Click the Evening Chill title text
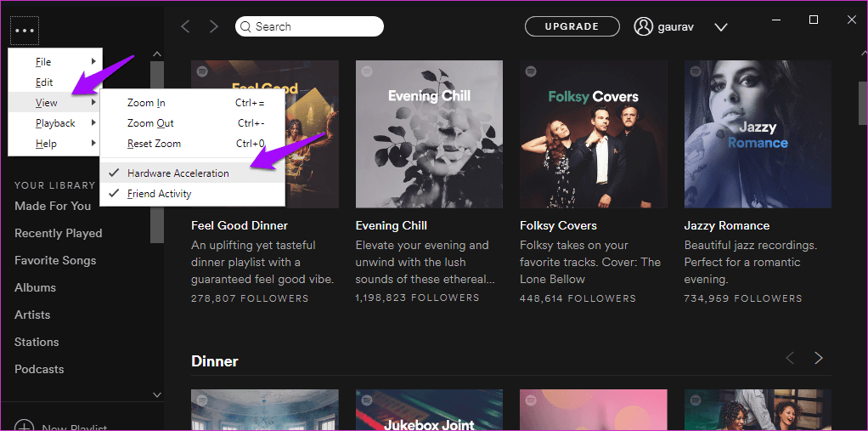This screenshot has height=431, width=868. pyautogui.click(x=392, y=225)
